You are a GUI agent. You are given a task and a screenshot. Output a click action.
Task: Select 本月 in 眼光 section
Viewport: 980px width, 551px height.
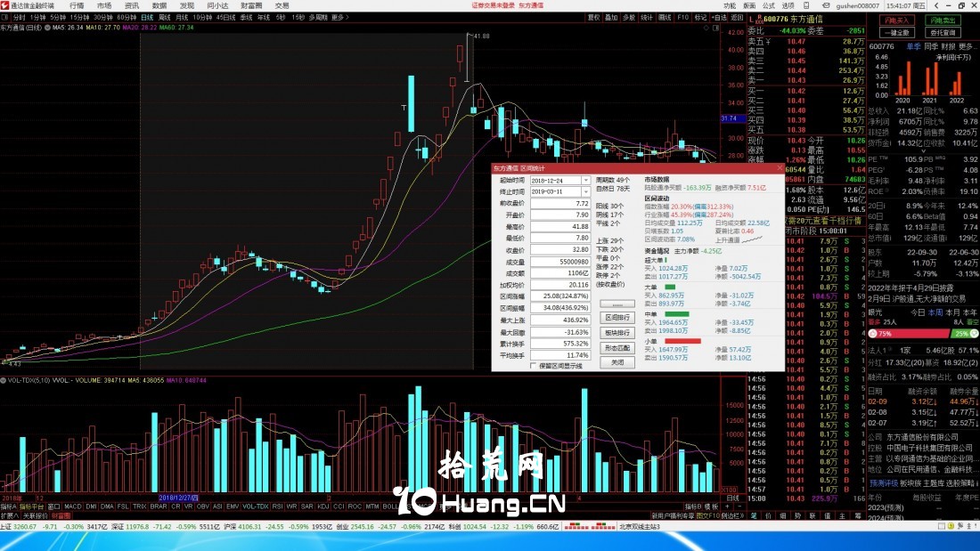pyautogui.click(x=953, y=312)
